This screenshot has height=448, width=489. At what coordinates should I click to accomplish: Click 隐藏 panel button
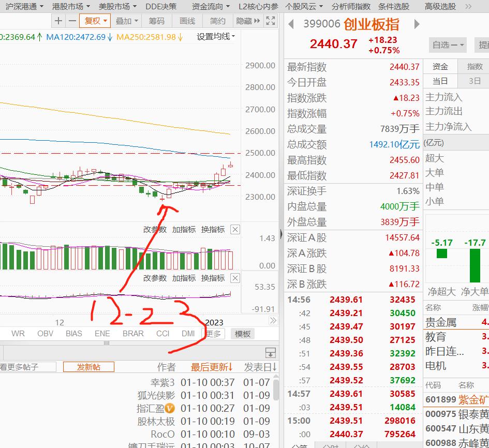pos(248,21)
